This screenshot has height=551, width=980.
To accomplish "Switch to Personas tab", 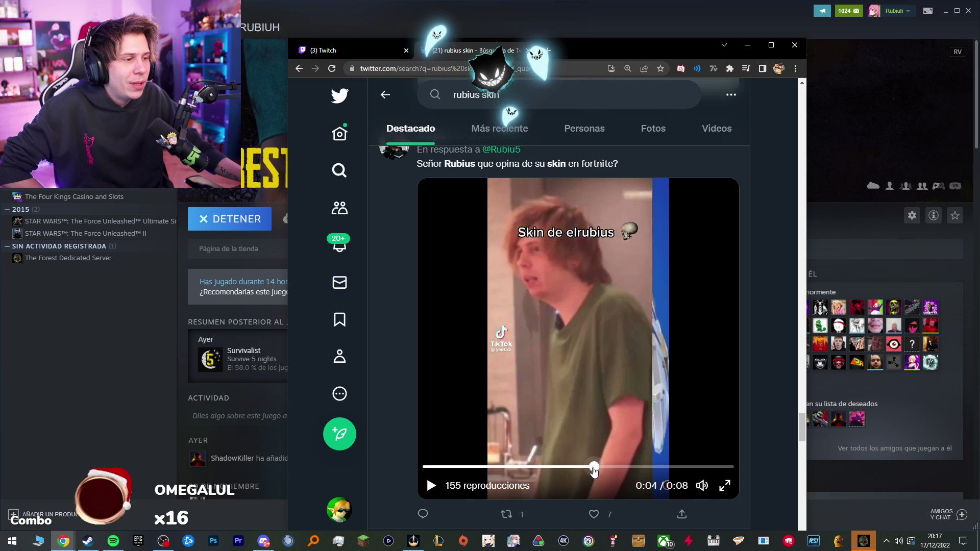I will click(x=584, y=129).
